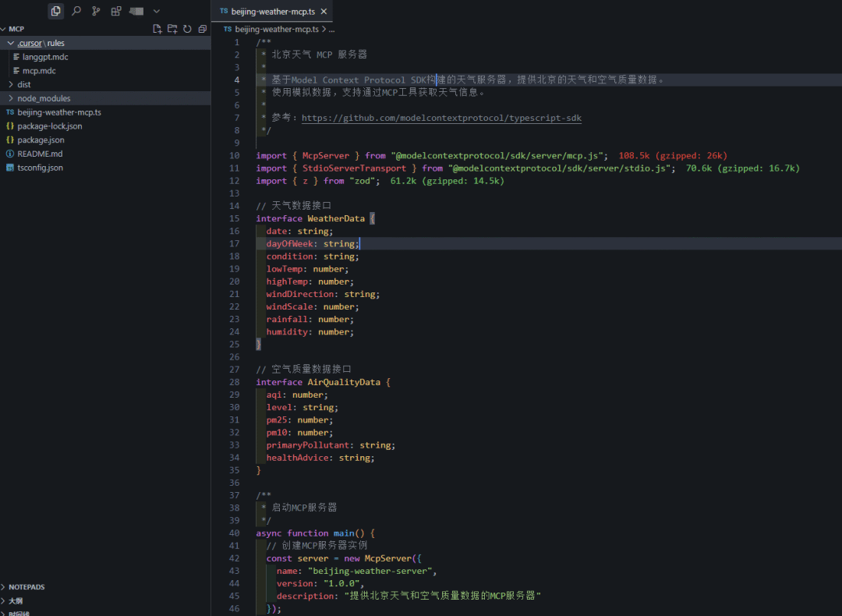Collapse the MCP root section
842x616 pixels.
tap(4, 29)
